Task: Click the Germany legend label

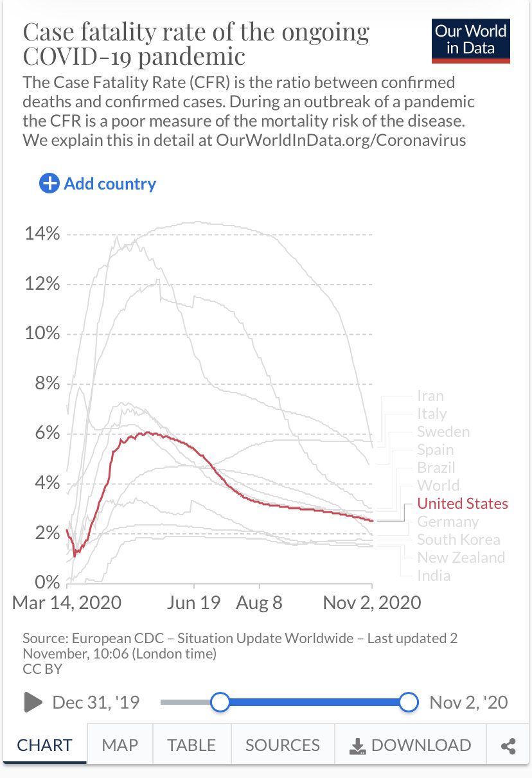Action: click(448, 522)
